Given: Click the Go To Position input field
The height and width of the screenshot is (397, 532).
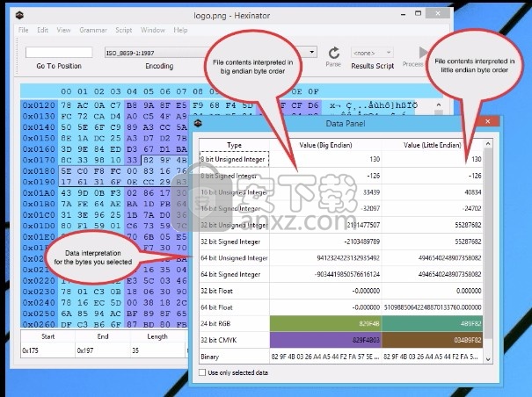Looking at the screenshot, I should pyautogui.click(x=59, y=52).
